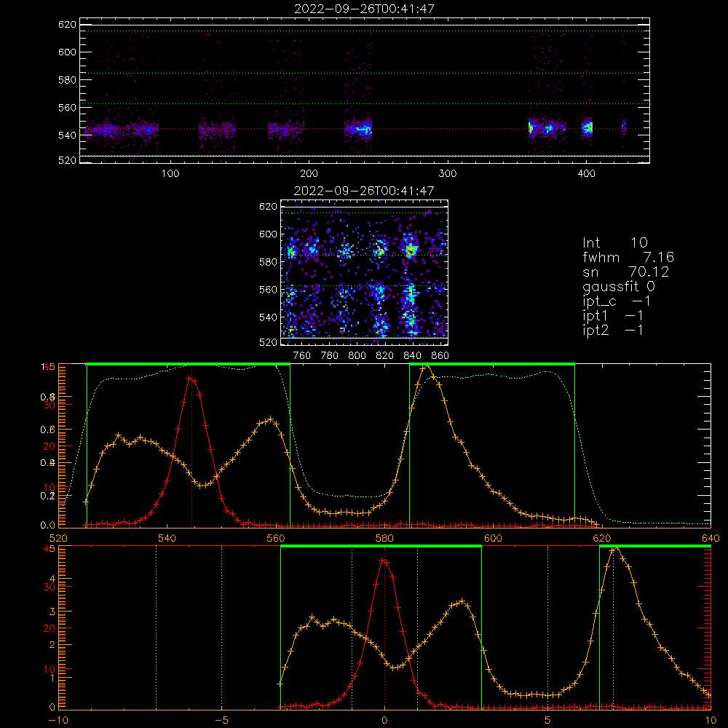Click the 560 y-axis label of top spectrogram
This screenshot has height=728, width=728.
tap(67, 107)
